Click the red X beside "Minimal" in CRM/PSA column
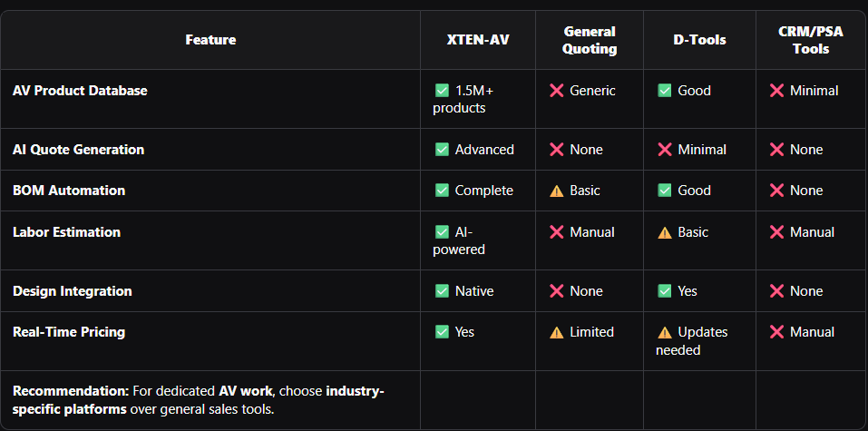Viewport: 868px width, 431px height. [776, 91]
